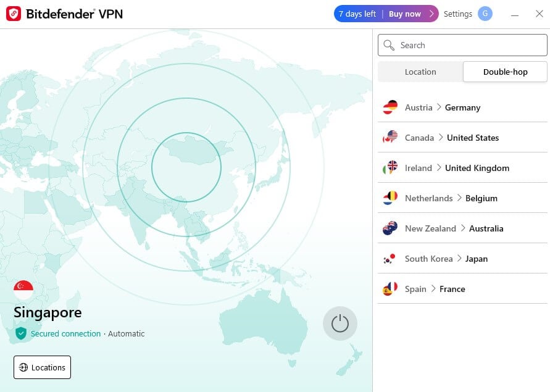Click the Austria flag icon
Viewport: 550px width, 392px height.
[390, 107]
